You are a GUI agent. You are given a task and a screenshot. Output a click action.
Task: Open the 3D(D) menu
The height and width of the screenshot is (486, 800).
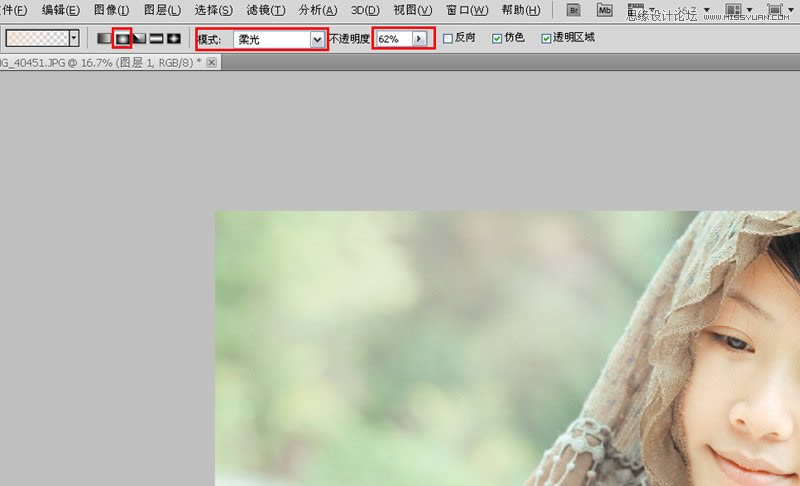point(365,10)
